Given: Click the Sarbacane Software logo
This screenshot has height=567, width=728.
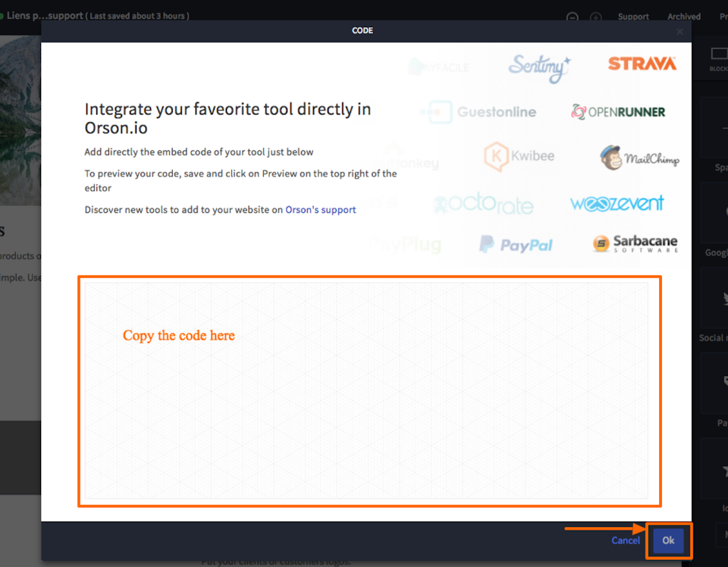Looking at the screenshot, I should pos(635,243).
